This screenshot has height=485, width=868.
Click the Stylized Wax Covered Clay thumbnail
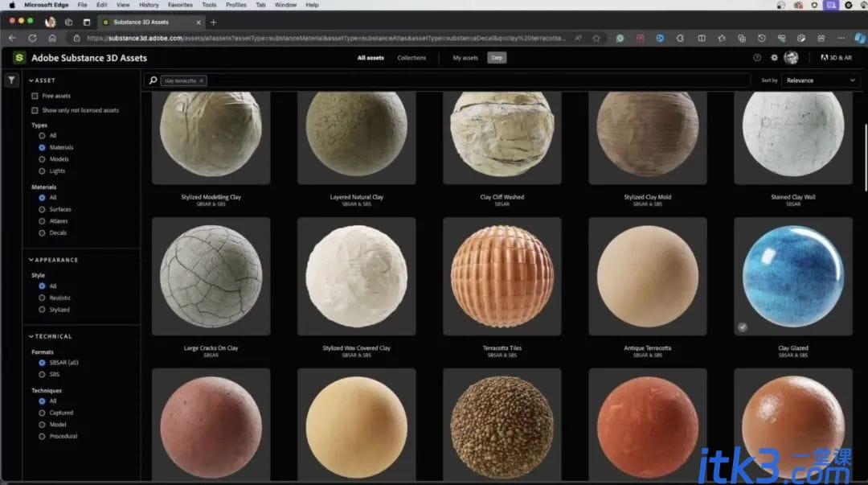(x=357, y=276)
